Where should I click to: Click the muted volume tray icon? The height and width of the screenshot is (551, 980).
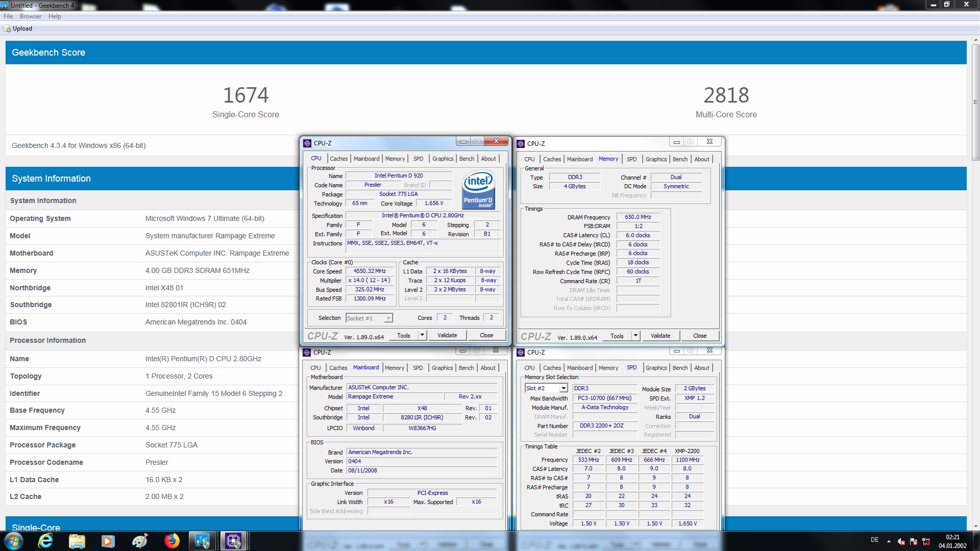pos(901,541)
